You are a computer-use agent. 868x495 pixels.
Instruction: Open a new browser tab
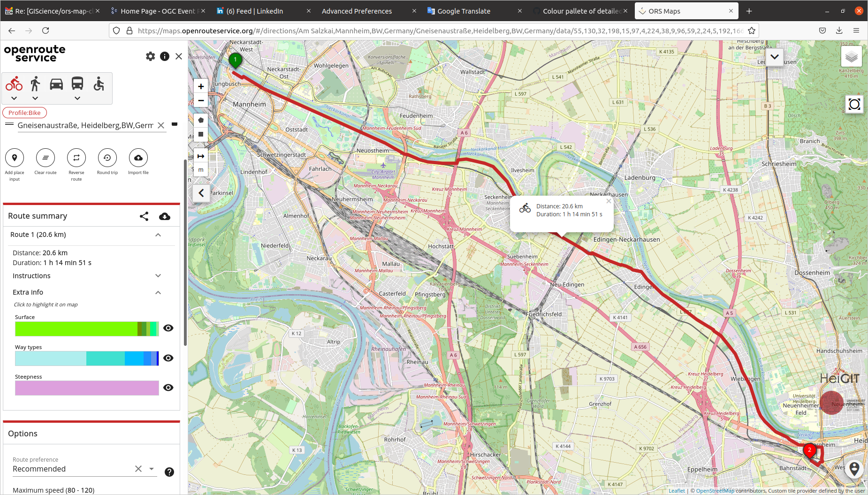click(749, 11)
